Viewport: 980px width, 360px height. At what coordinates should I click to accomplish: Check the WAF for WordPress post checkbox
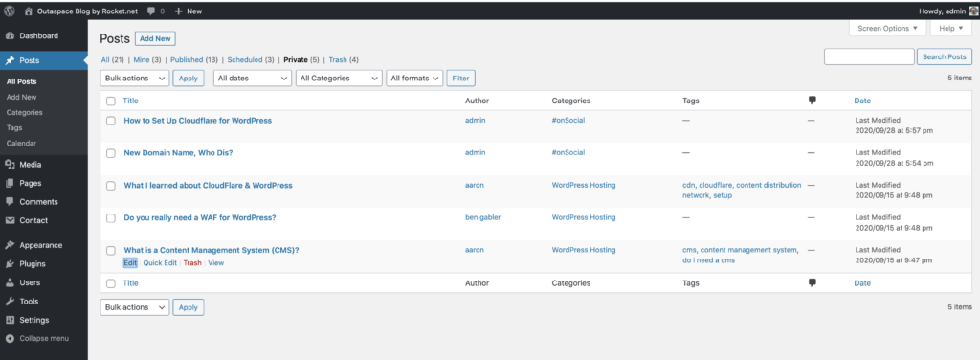click(111, 218)
